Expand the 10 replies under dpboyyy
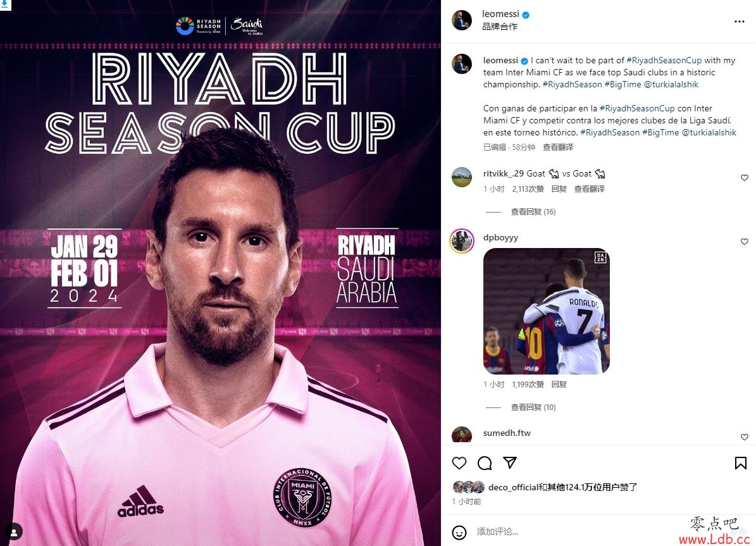Image resolution: width=756 pixels, height=546 pixels. click(x=533, y=407)
